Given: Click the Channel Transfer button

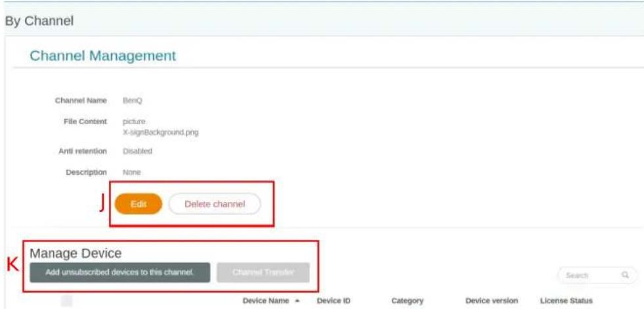Looking at the screenshot, I should coord(263,272).
